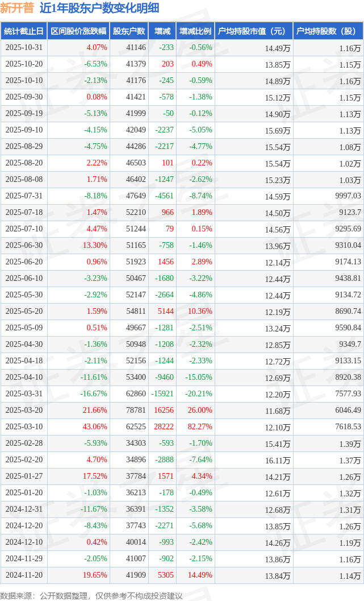This screenshot has height=601, width=364.
Task: Select the 近1年股东户数变化明细 heading
Action: click(x=99, y=8)
